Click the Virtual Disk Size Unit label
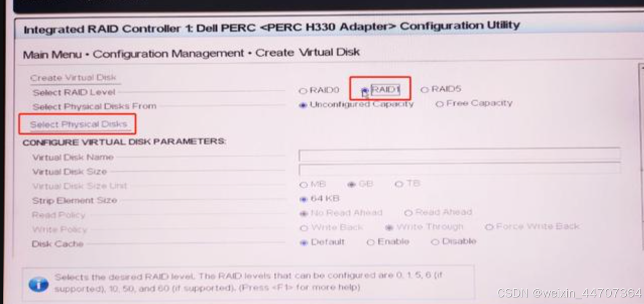 (80, 186)
